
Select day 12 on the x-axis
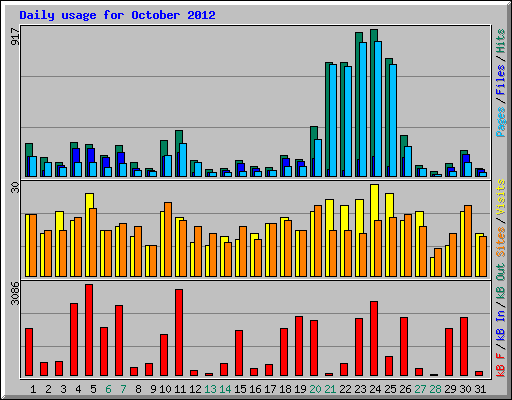(x=195, y=389)
